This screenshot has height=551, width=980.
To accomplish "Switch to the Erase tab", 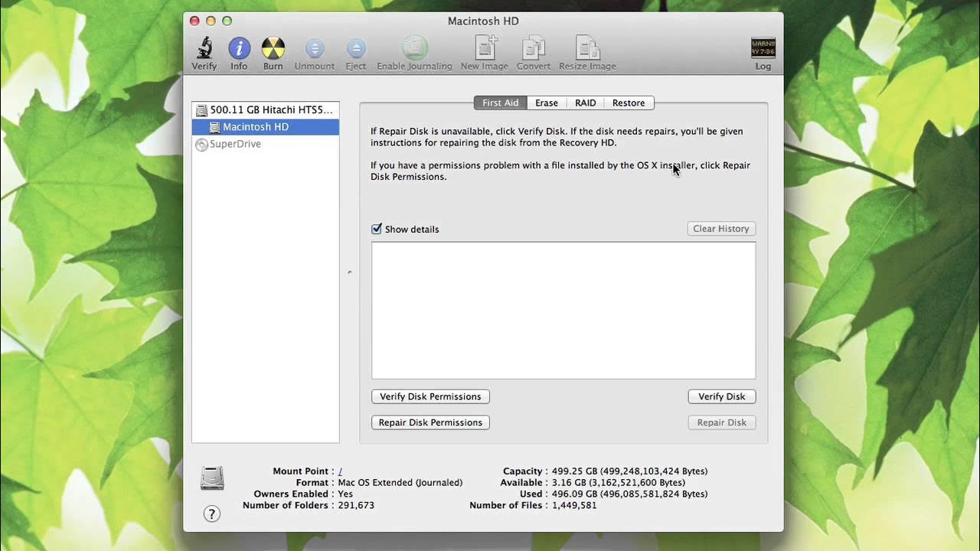I will [x=547, y=103].
